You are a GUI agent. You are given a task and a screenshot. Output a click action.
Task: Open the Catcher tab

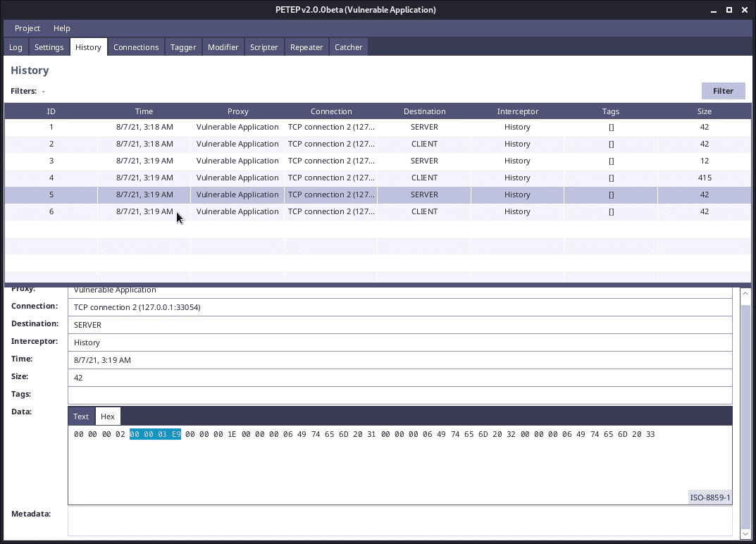(349, 47)
